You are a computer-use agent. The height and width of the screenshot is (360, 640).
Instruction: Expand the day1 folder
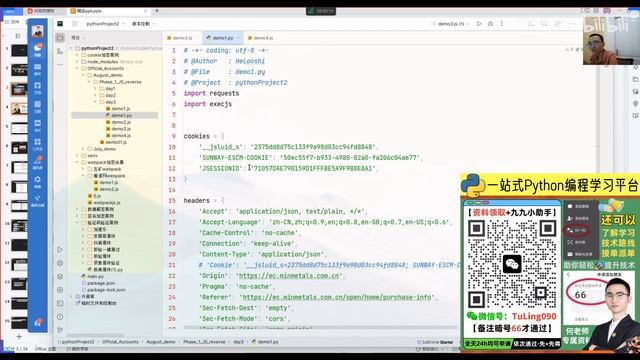point(96,89)
